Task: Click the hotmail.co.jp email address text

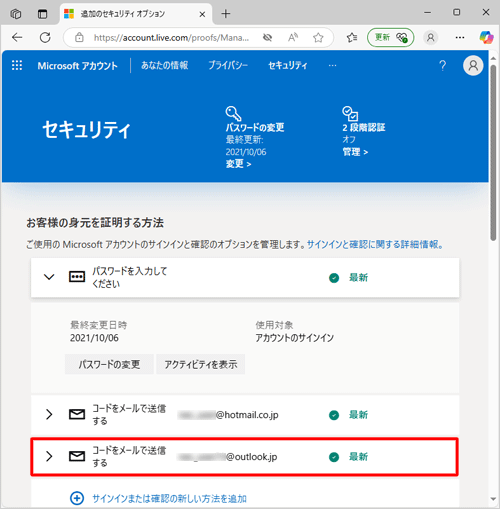Action: pyautogui.click(x=228, y=415)
